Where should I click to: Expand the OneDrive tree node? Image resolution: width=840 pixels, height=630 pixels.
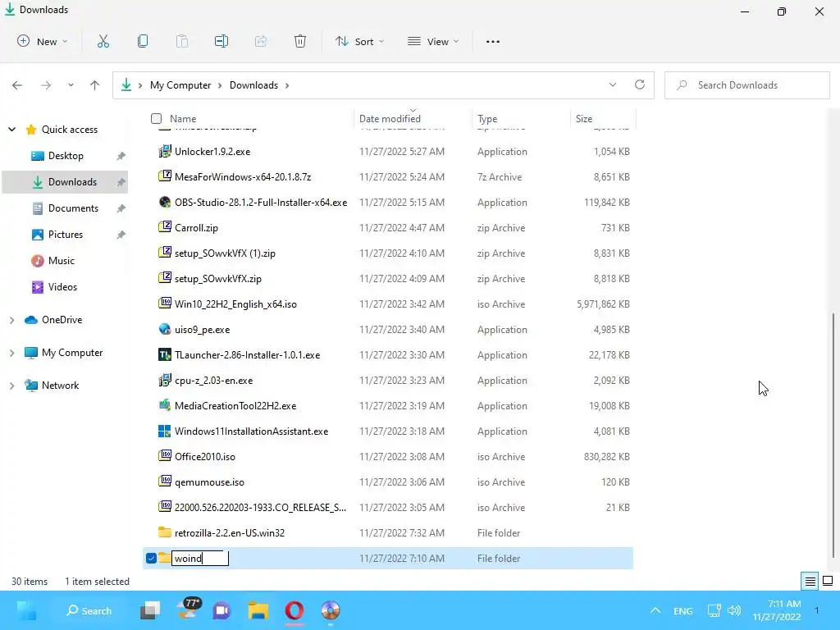[x=11, y=320]
